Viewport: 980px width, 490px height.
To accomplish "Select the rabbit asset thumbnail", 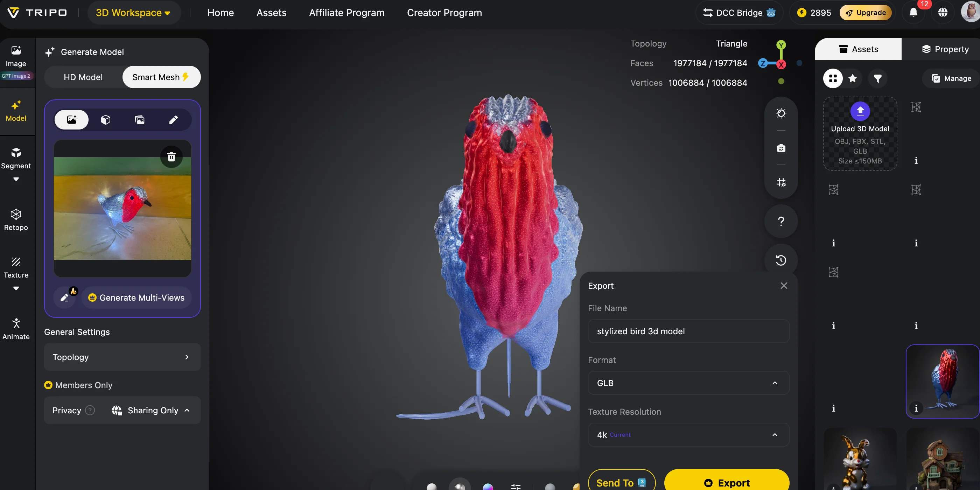I will pos(860,459).
